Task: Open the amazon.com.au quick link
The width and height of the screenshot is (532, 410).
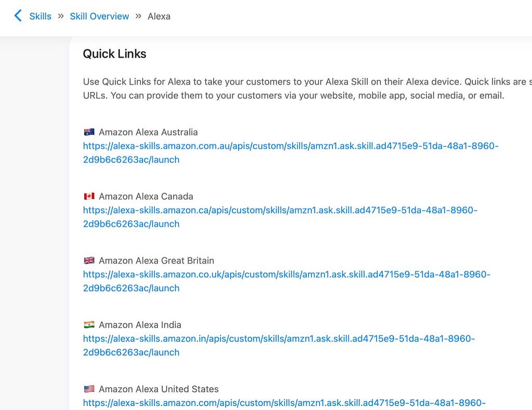Action: 291,153
